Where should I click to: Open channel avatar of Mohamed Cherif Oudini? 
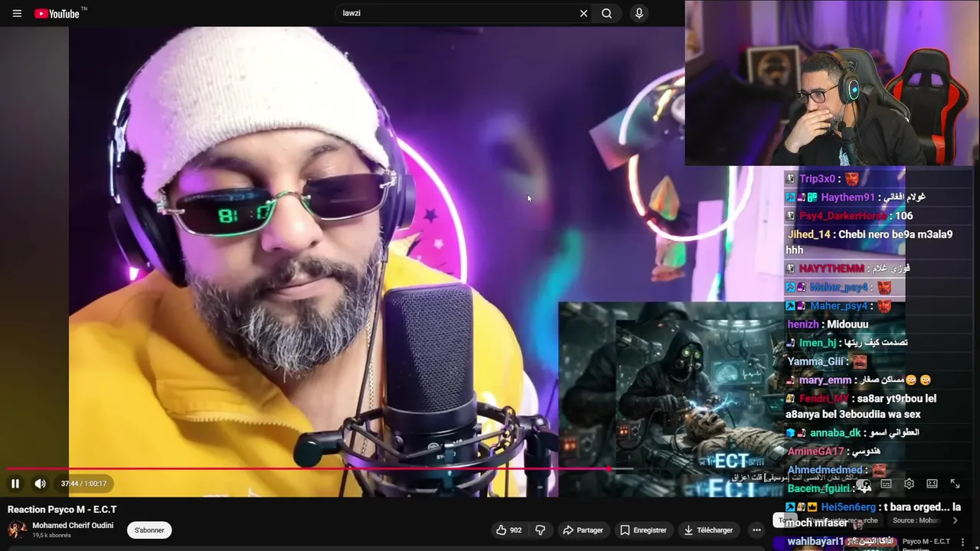point(16,530)
